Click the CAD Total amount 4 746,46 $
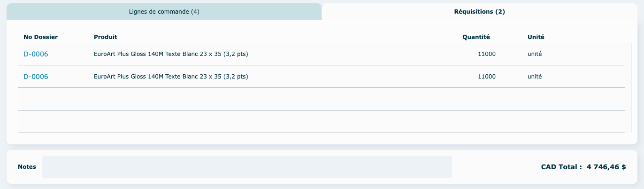644x189 pixels. 606,167
